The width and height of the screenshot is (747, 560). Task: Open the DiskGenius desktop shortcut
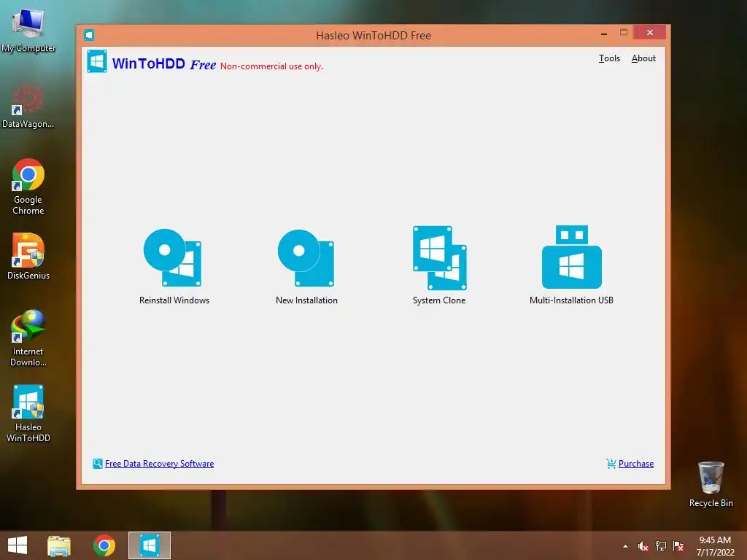[x=28, y=256]
